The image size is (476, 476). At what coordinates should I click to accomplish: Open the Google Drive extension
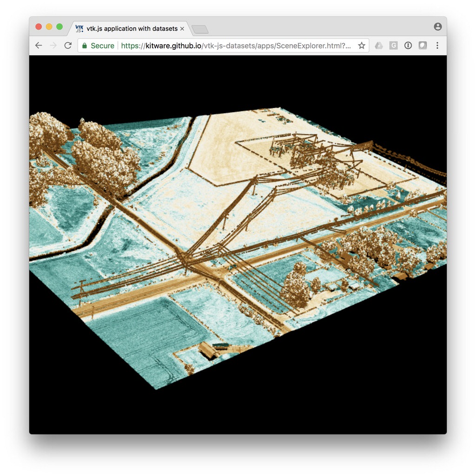(x=378, y=45)
